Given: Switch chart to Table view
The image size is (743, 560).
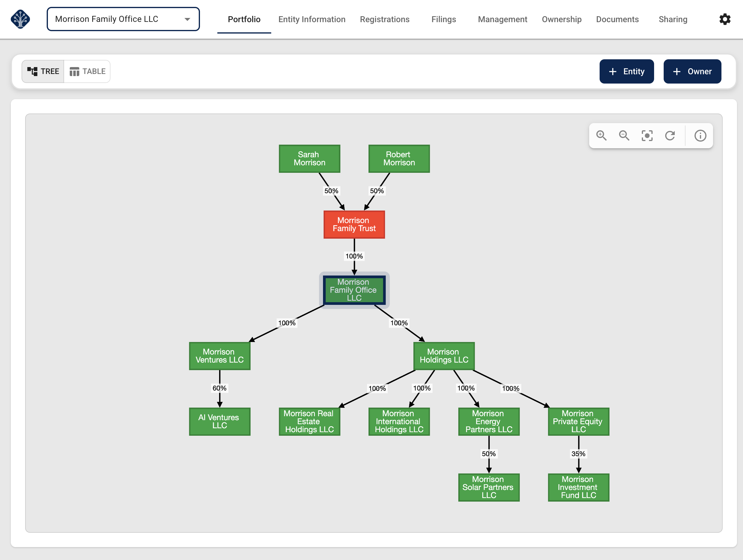Looking at the screenshot, I should click(x=87, y=71).
